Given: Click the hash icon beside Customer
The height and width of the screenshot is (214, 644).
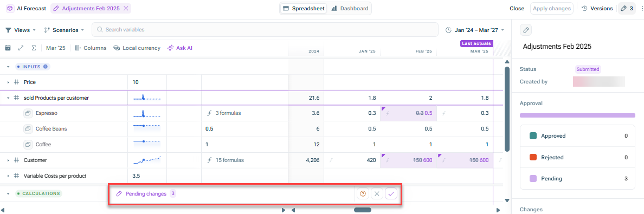Looking at the screenshot, I should point(17,160).
